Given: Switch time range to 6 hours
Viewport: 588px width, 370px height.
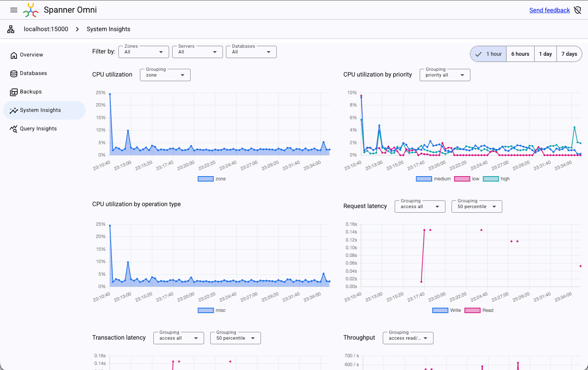Looking at the screenshot, I should pos(520,54).
